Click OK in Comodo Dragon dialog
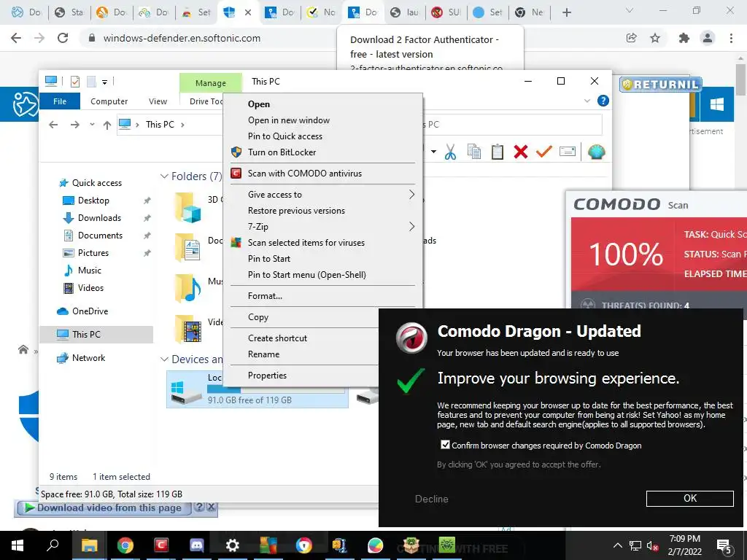 point(689,499)
